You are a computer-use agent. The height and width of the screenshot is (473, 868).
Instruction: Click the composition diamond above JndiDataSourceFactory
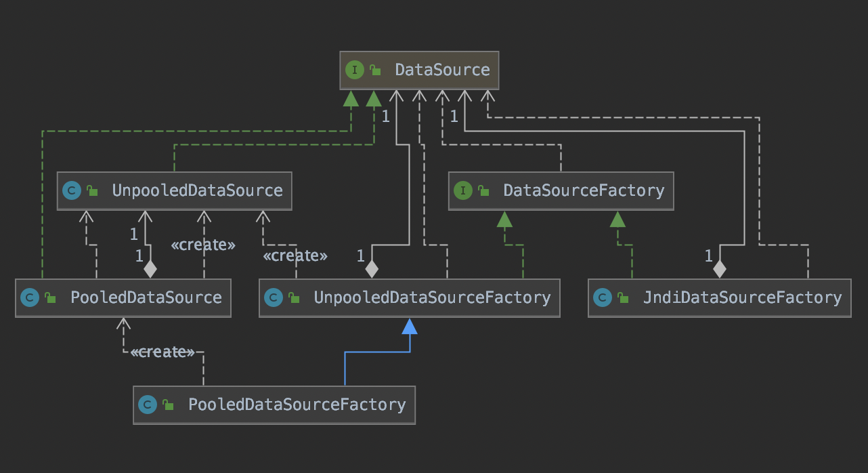[719, 270]
